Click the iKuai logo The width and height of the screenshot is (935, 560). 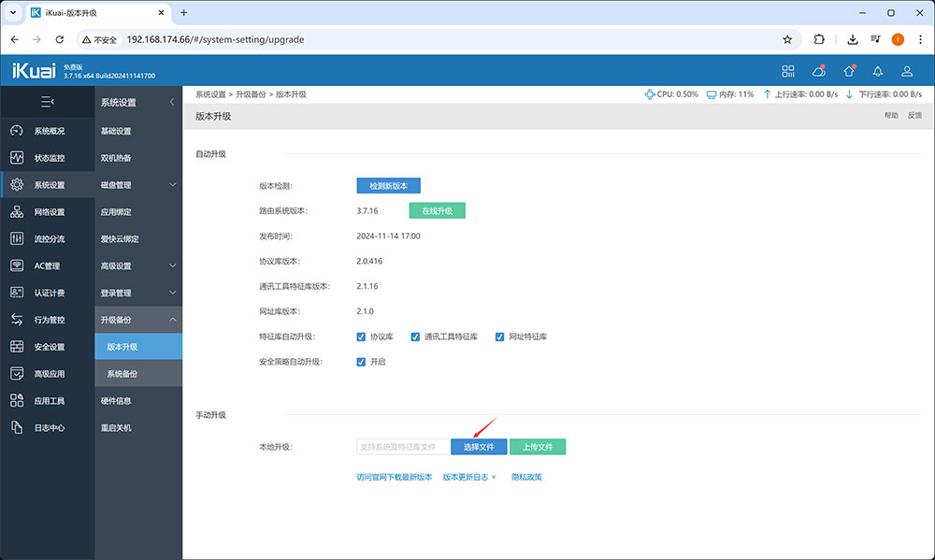click(x=34, y=70)
